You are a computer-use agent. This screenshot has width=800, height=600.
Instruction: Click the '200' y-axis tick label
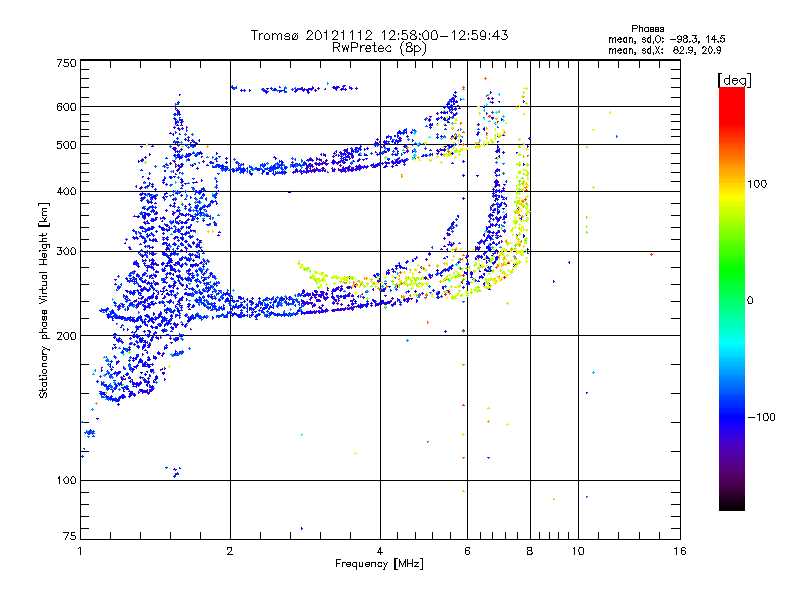(x=66, y=336)
